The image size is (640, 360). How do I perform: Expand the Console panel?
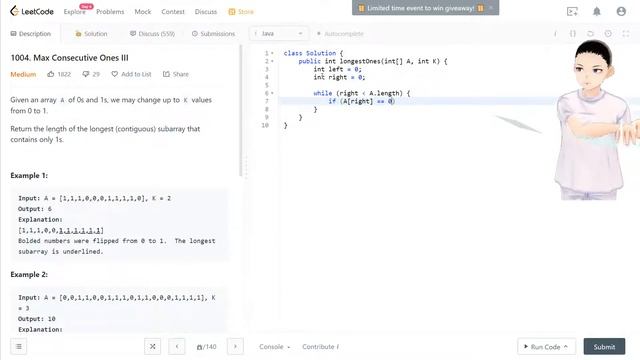[x=275, y=347]
